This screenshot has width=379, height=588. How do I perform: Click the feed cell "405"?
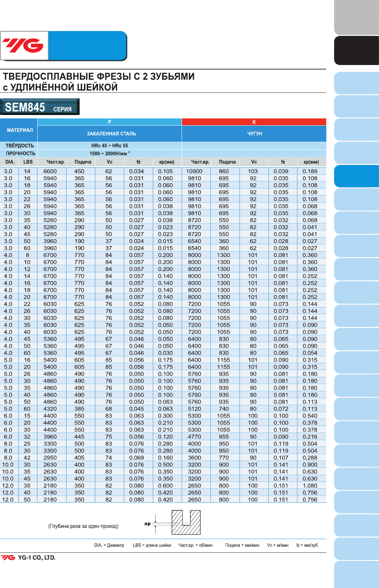(79, 458)
